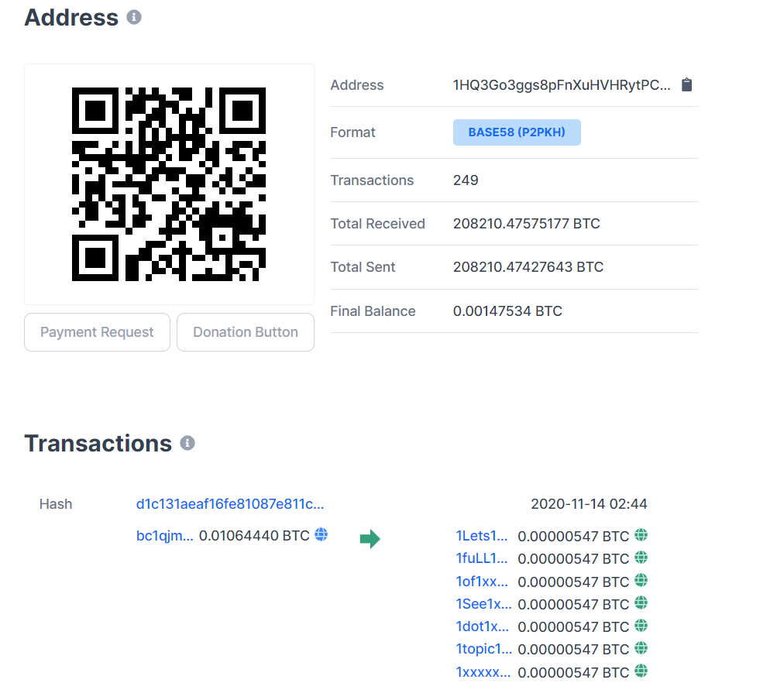Screen dimensions: 784x683
Task: Click the green globe icon on 1xxxxx row
Action: tap(641, 671)
